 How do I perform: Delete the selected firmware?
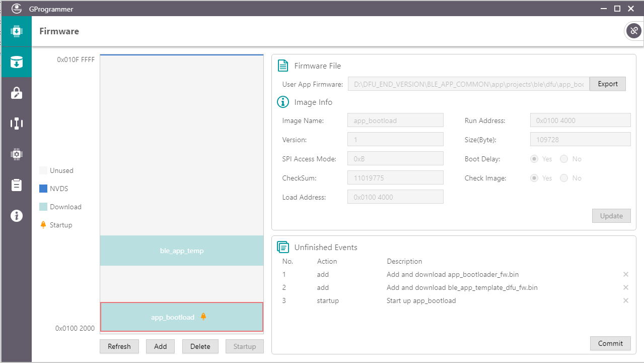pyautogui.click(x=200, y=346)
